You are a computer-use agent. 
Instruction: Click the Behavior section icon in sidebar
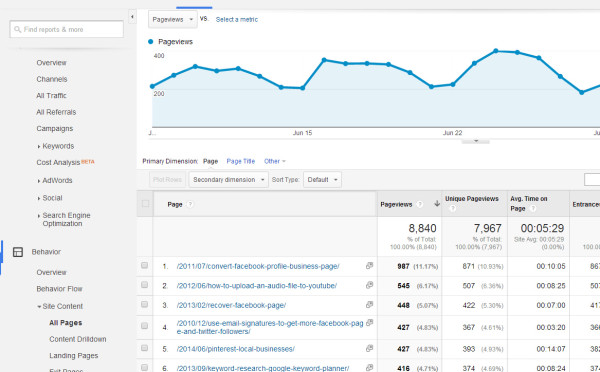click(x=18, y=252)
